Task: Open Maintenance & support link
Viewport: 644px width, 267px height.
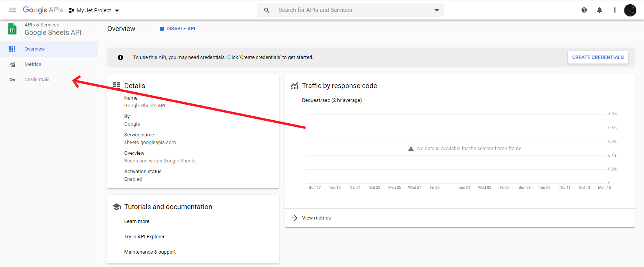Action: click(150, 252)
